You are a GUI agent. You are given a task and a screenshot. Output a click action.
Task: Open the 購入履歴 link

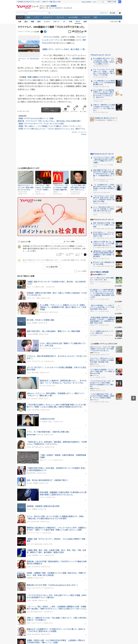[112, 13]
